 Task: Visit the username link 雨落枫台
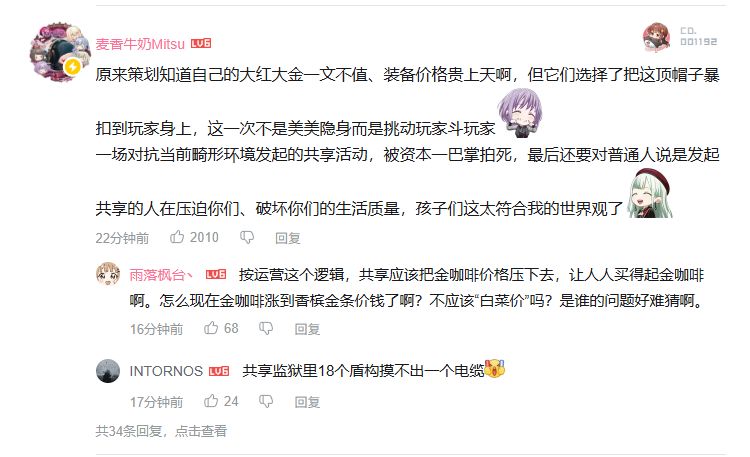(x=161, y=275)
